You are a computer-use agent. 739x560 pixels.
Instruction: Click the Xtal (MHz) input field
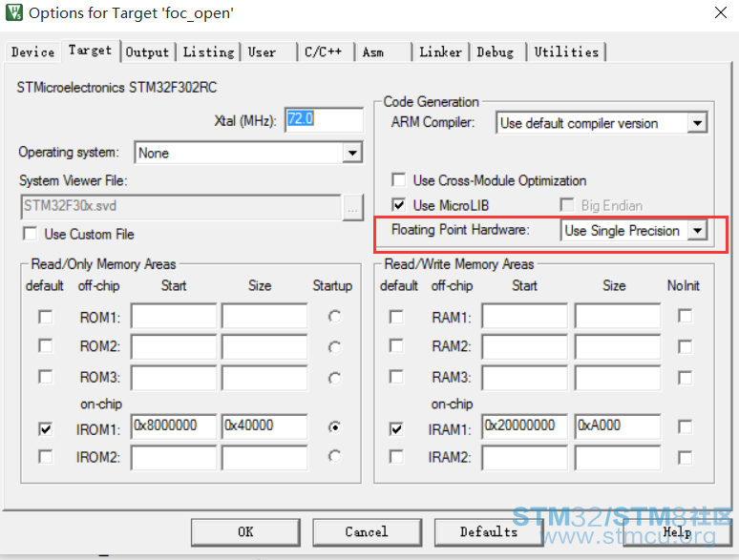324,120
